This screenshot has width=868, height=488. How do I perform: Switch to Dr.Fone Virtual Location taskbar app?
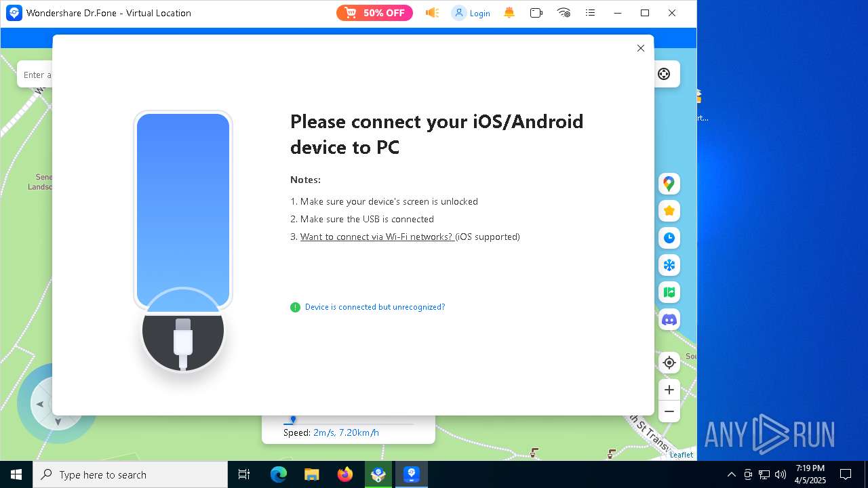point(412,474)
